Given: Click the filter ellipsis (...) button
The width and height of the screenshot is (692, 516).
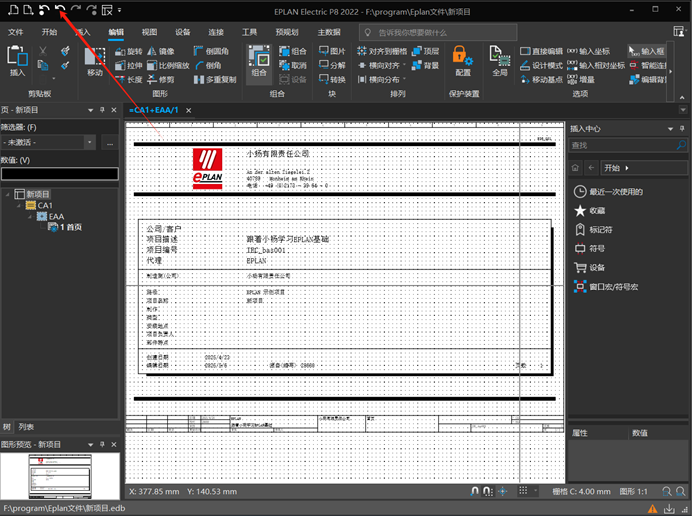Looking at the screenshot, I should [x=110, y=142].
